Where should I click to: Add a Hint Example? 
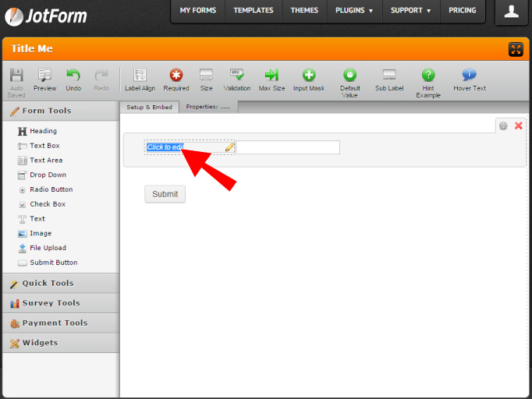[x=428, y=83]
